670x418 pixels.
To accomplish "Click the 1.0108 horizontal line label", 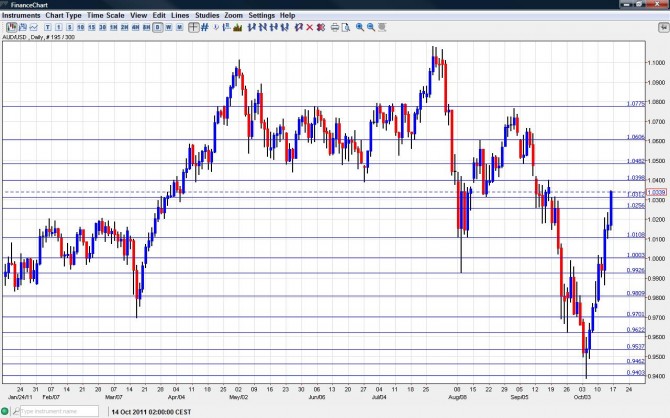I will click(636, 235).
